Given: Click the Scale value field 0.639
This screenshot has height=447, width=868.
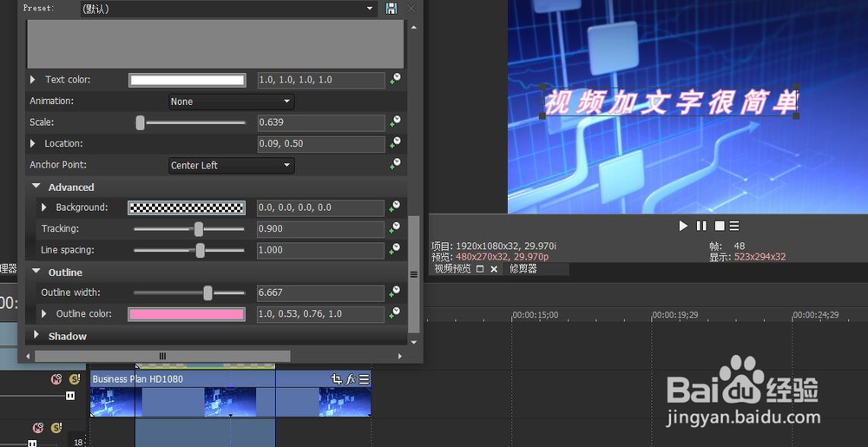Looking at the screenshot, I should pyautogui.click(x=320, y=122).
